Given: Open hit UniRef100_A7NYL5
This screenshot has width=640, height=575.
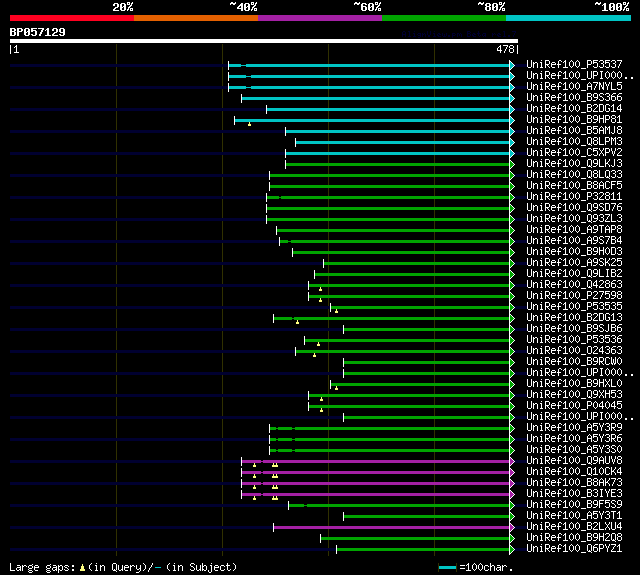Looking at the screenshot, I should [574, 87].
